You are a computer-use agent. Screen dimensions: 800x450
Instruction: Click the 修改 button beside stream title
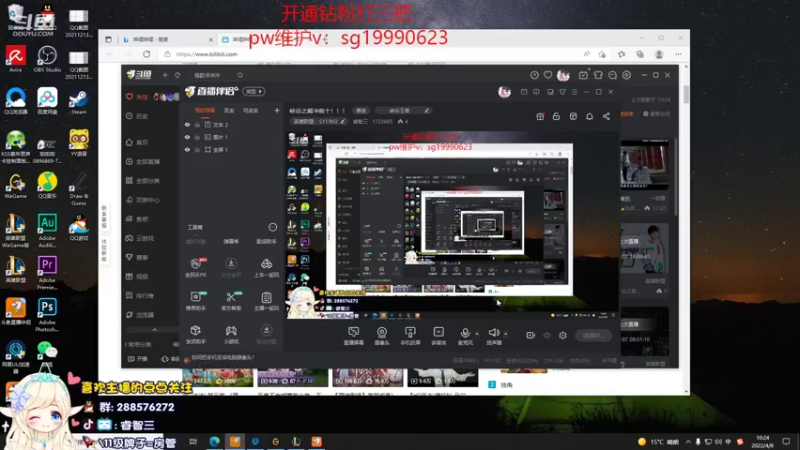click(x=361, y=110)
